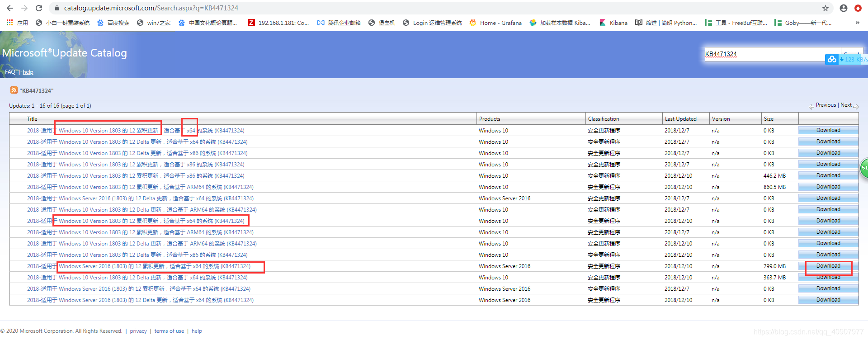The width and height of the screenshot is (868, 340).
Task: Open the 加载样本数据 Kiba... bookmark
Action: click(560, 23)
